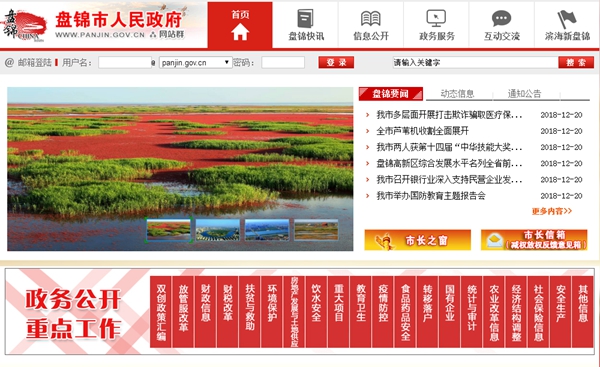Select third slideshow thumbnail with bridge

267,230
